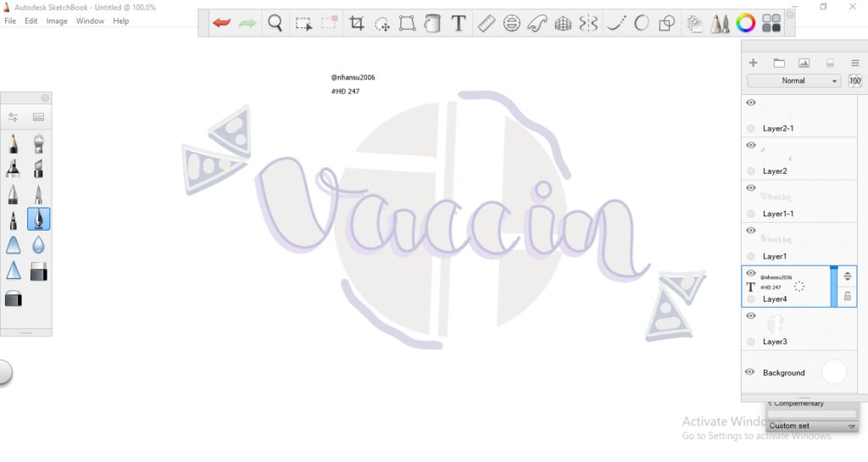Viewport: 868px width, 462px height.
Task: Open the Edit menu
Action: 31,21
